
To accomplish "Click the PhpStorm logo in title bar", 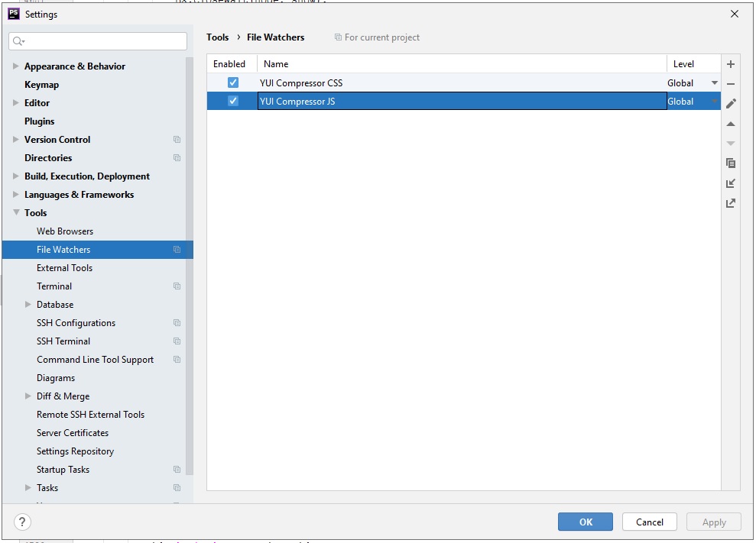I will point(14,14).
